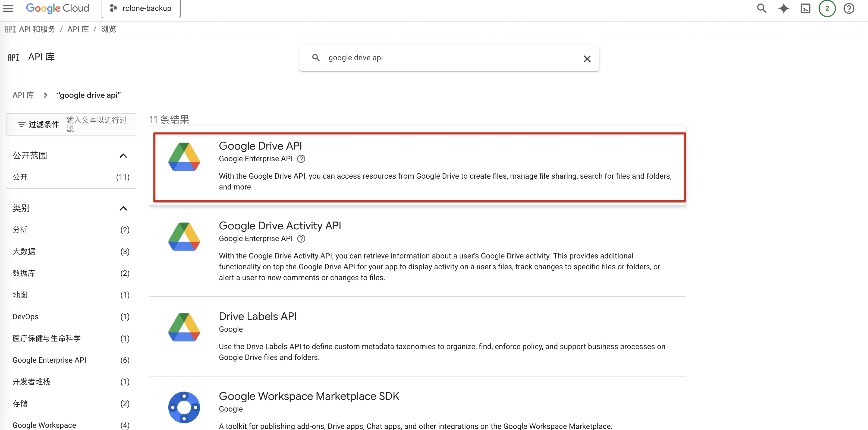Click the magnifier icon inside the search box

(316, 58)
